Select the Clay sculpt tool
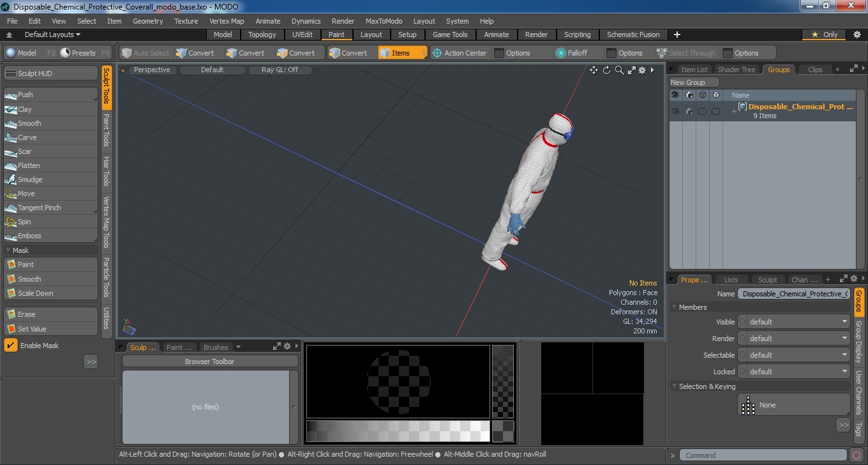 coord(50,109)
